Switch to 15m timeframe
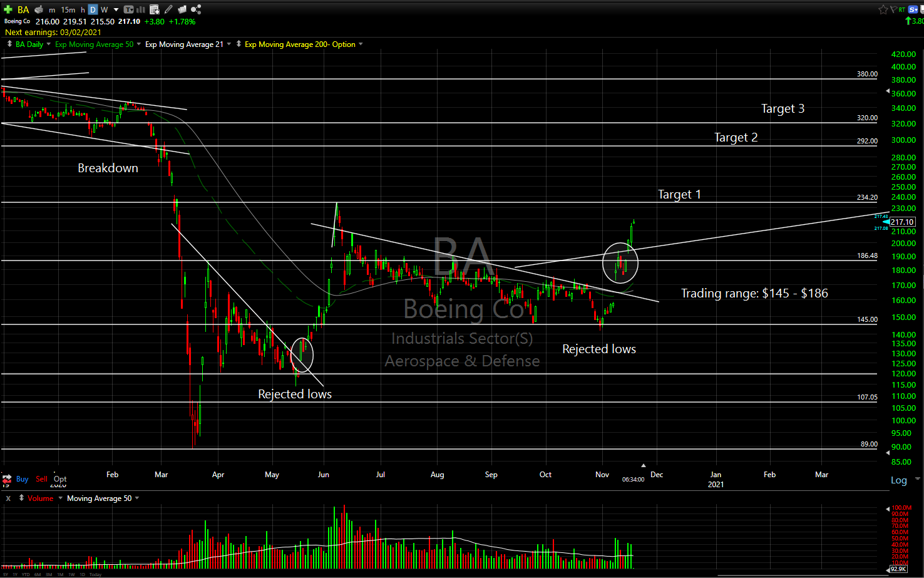This screenshot has width=924, height=578. tap(68, 10)
